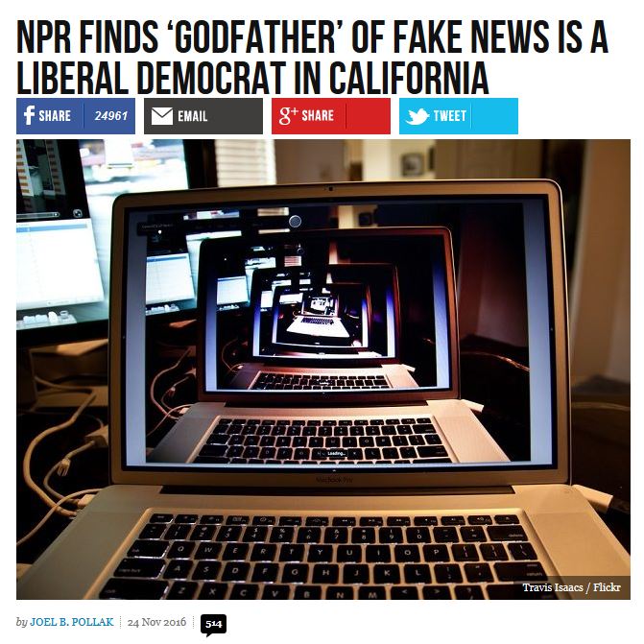Open author Joel B. Pollak's page

pyautogui.click(x=72, y=622)
